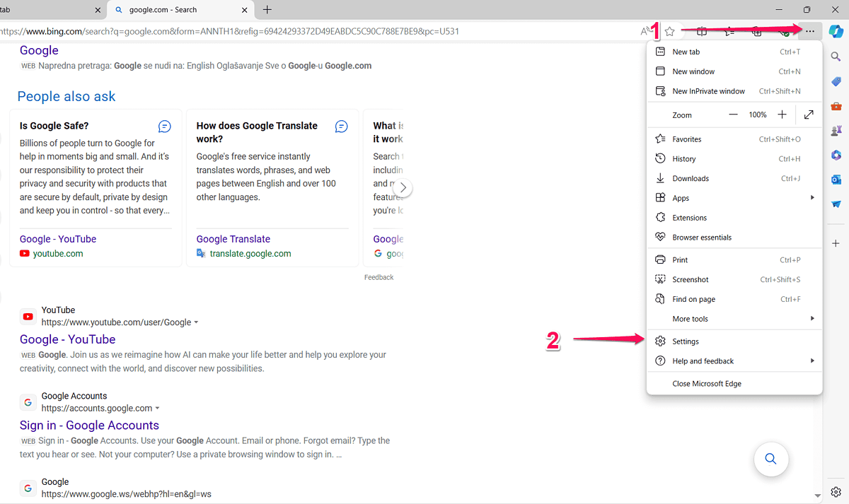Click the sidebar plus icon to customize
This screenshot has height=504, width=849.
(836, 243)
